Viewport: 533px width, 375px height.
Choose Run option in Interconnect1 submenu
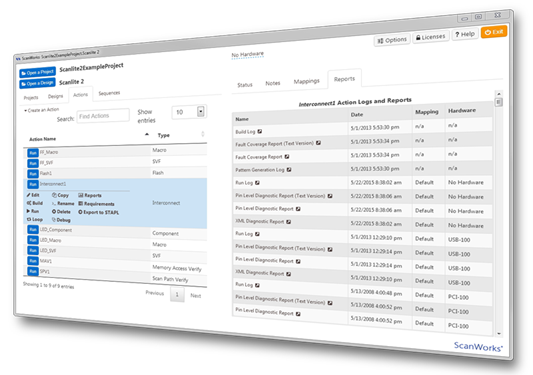(x=33, y=211)
